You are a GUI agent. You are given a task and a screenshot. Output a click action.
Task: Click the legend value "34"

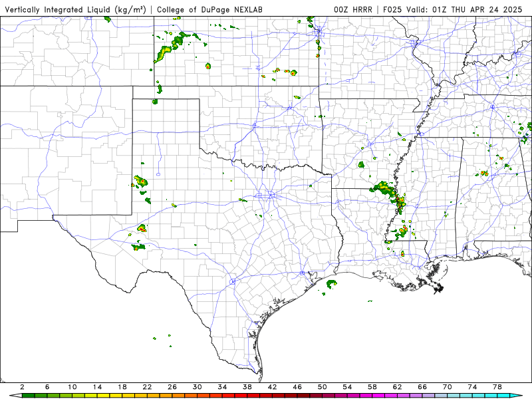point(222,387)
